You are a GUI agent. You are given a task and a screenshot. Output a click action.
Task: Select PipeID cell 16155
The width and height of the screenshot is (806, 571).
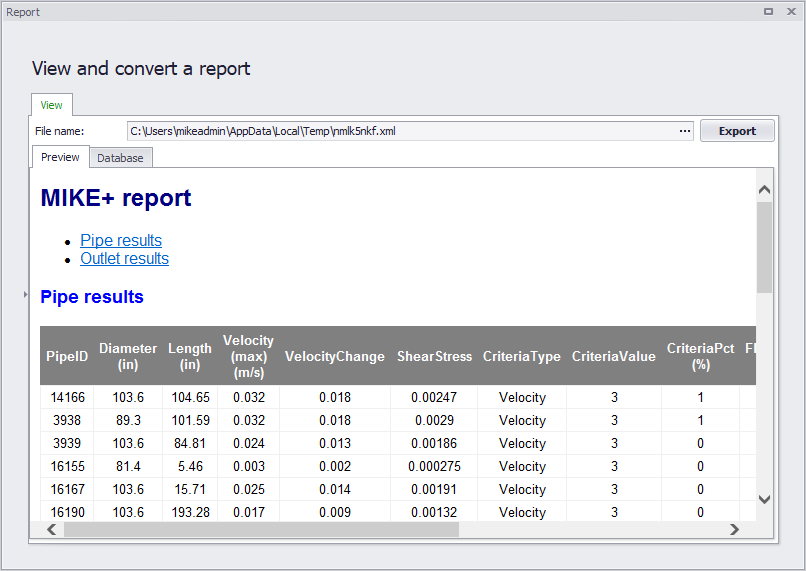67,466
